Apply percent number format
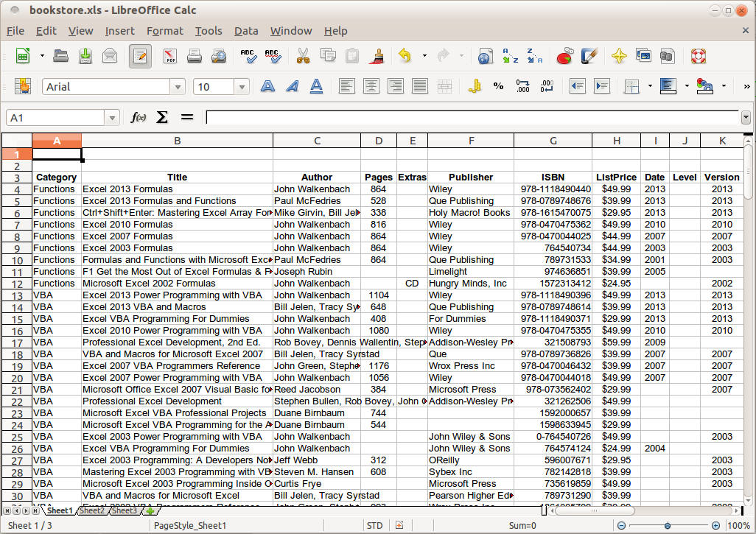 (x=498, y=86)
